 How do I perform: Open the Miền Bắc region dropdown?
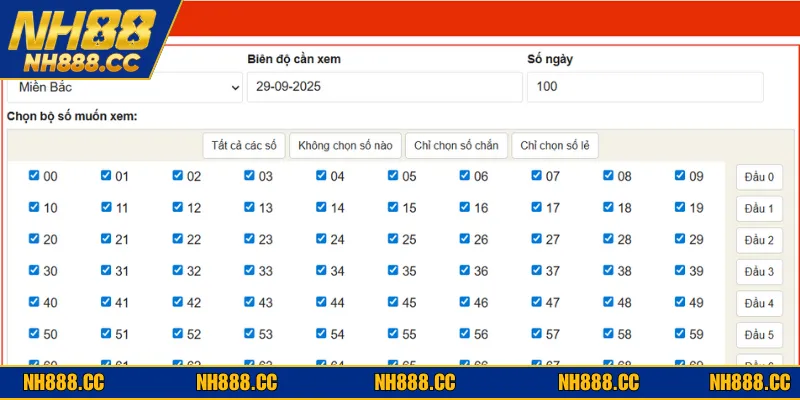point(125,88)
